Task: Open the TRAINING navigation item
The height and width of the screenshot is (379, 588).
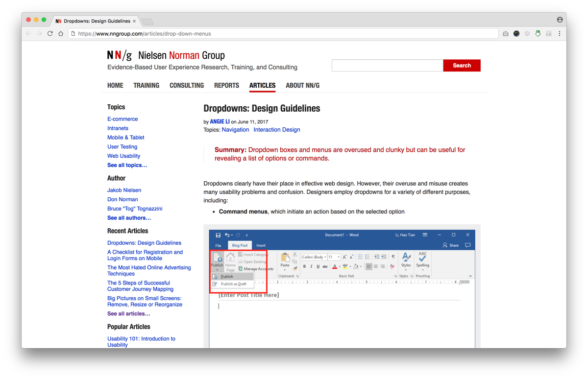Action: 147,85
